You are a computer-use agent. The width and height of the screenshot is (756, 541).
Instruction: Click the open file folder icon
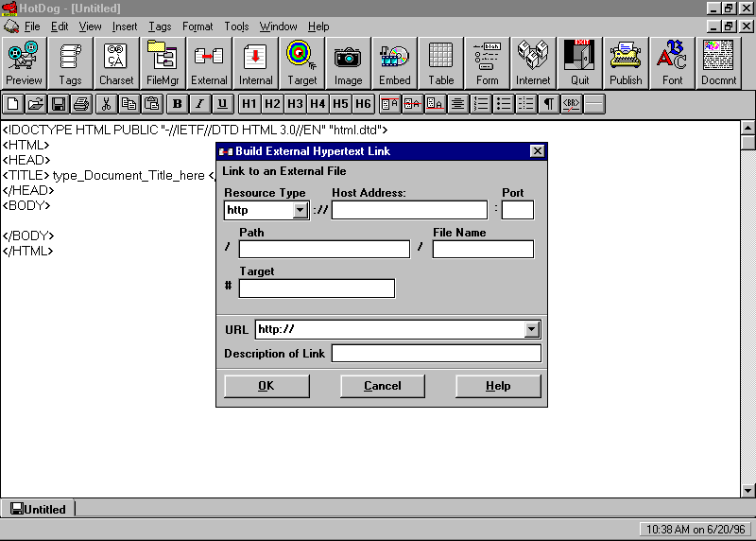[x=36, y=104]
